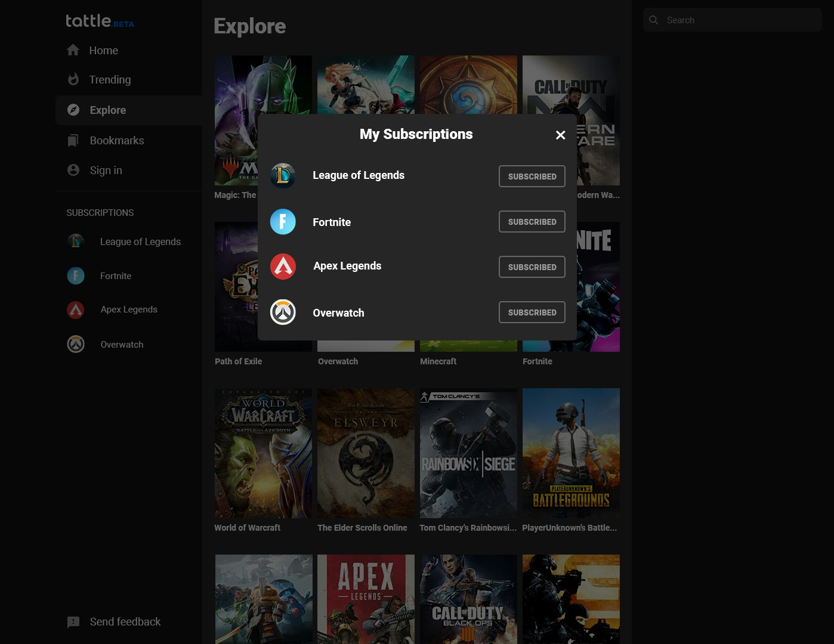Toggle Subscribed button for Overwatch
Image resolution: width=834 pixels, height=644 pixels.
tap(532, 312)
